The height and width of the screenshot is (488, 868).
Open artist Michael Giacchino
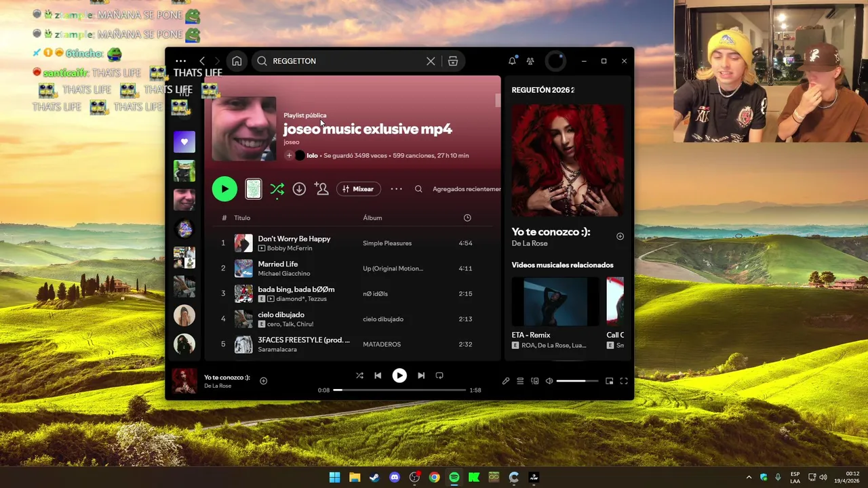[x=284, y=273]
